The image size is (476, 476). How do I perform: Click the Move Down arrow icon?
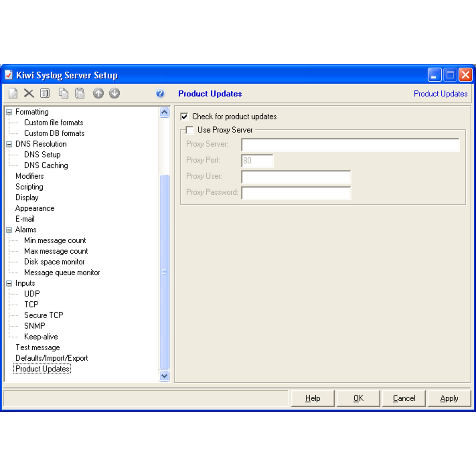(x=115, y=93)
